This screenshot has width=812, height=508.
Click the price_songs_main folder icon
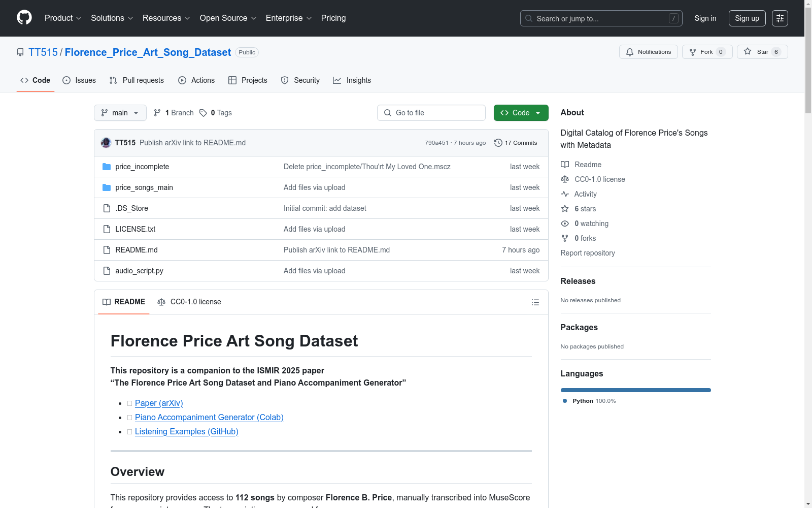(x=107, y=187)
